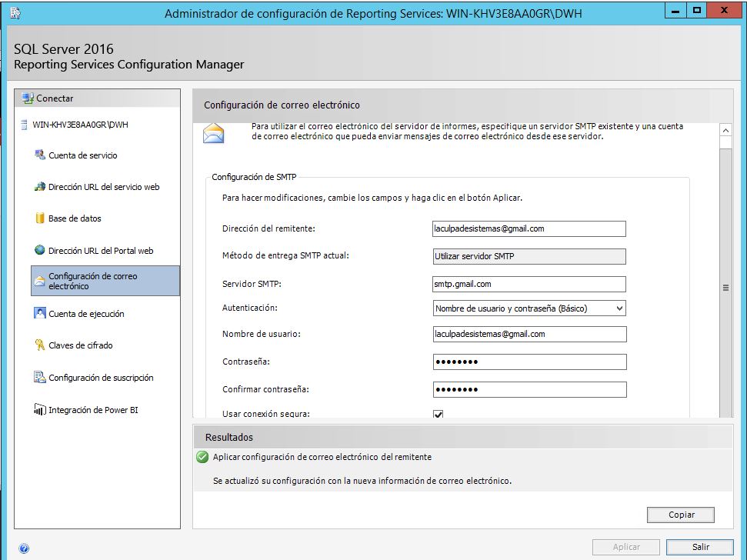Click the Dirección del remitente field

529,228
